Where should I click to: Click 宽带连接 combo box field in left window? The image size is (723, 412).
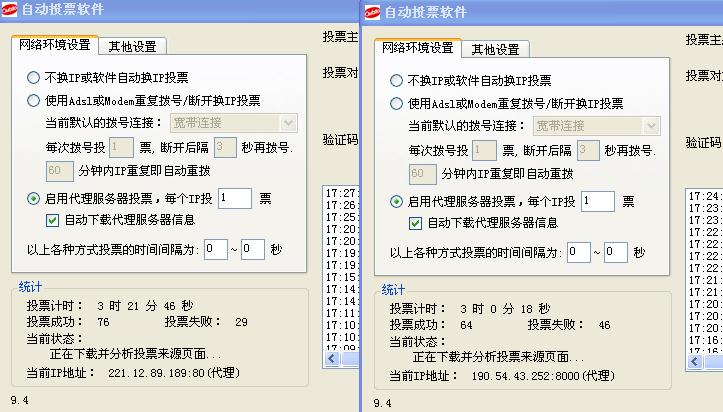click(x=234, y=123)
